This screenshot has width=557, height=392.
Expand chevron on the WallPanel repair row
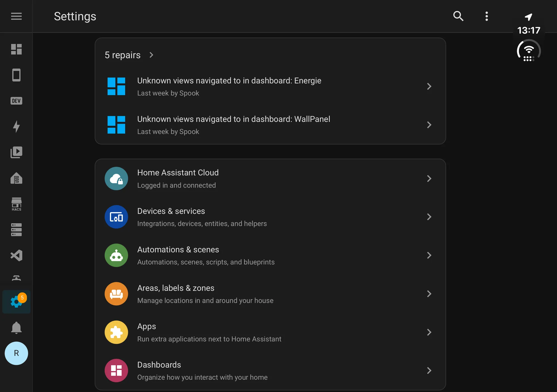point(429,125)
